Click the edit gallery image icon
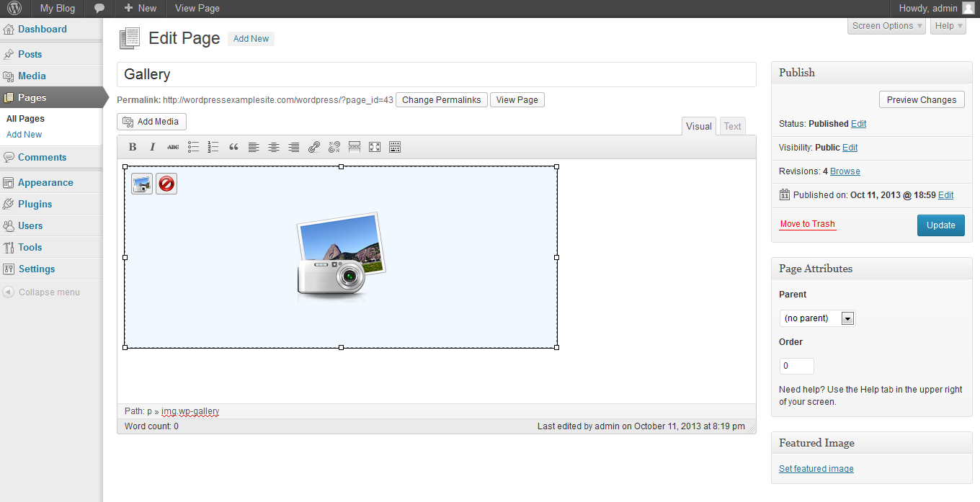 point(142,184)
